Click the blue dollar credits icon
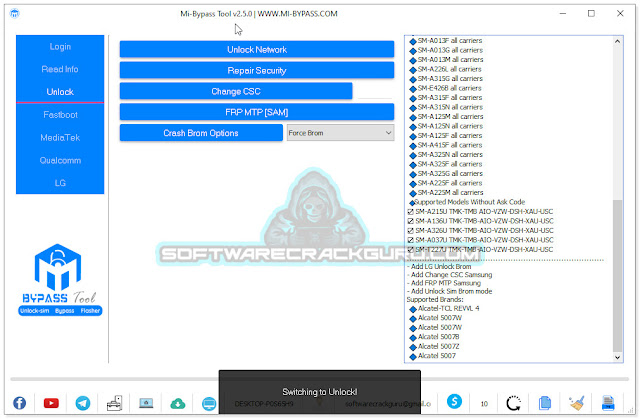Image resolution: width=640 pixels, height=419 pixels. pos(454,401)
